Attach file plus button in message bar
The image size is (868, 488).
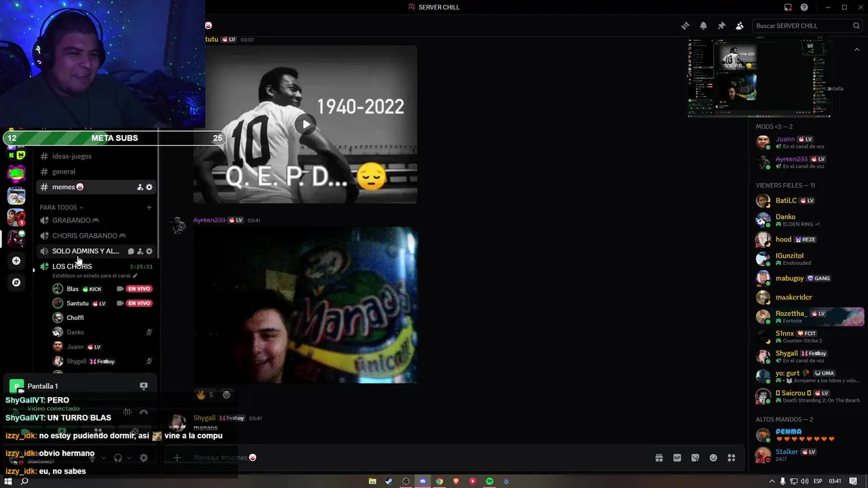(x=177, y=458)
